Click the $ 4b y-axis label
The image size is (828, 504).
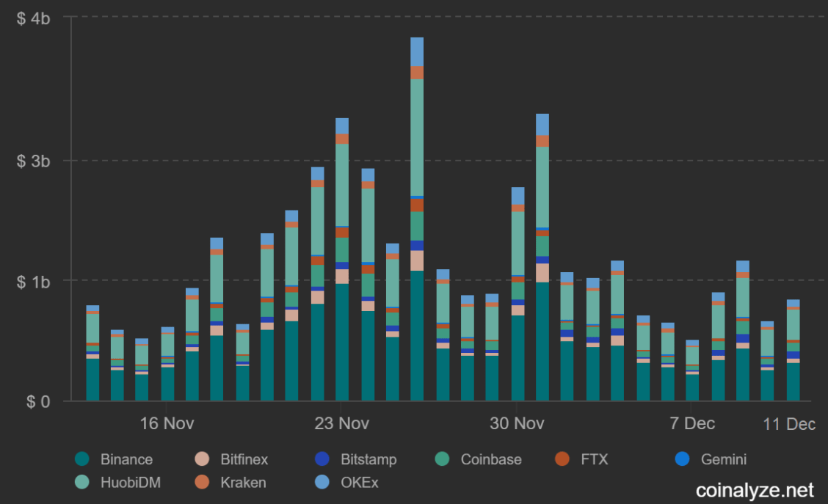coord(33,18)
